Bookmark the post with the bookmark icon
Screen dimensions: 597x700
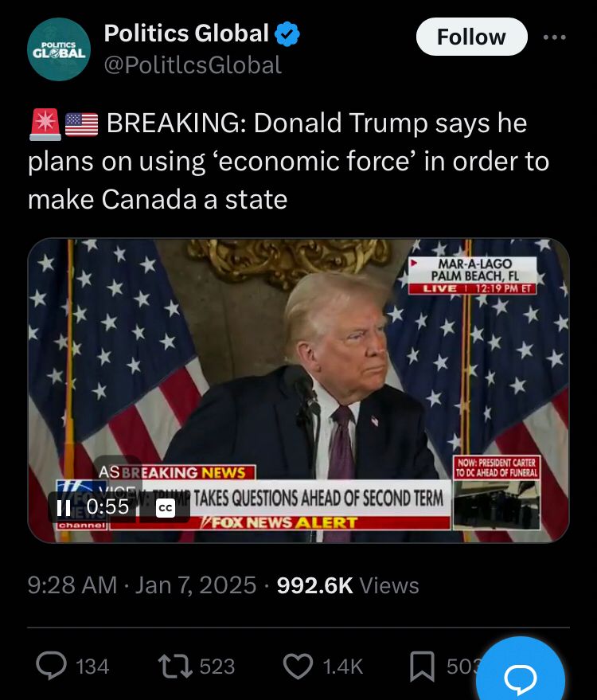(x=422, y=666)
